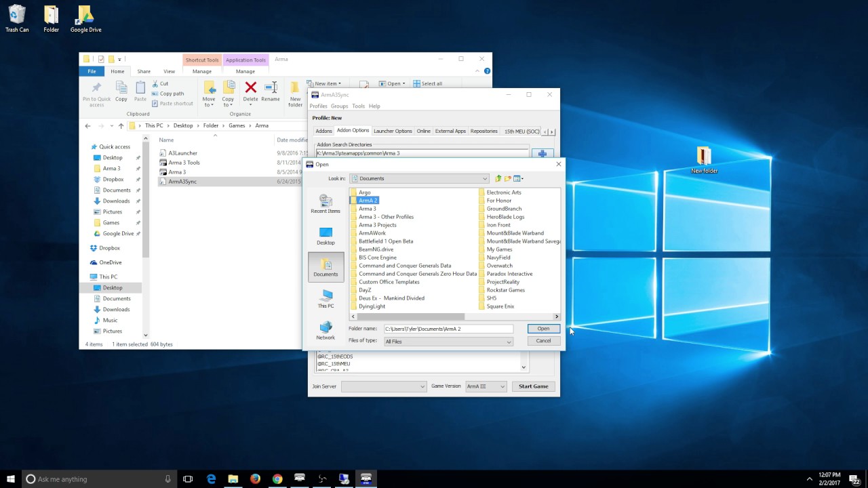The height and width of the screenshot is (488, 868).
Task: Click Start Game button
Action: tap(533, 386)
